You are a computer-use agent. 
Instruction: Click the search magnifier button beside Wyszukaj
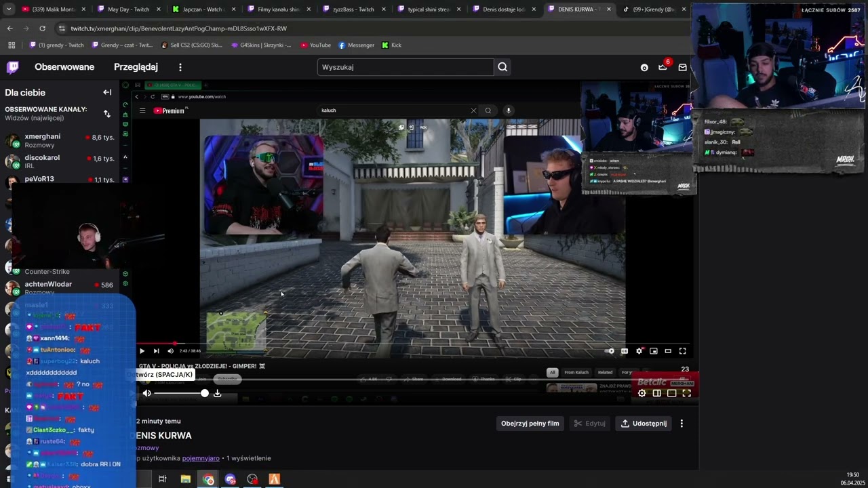[x=502, y=67]
